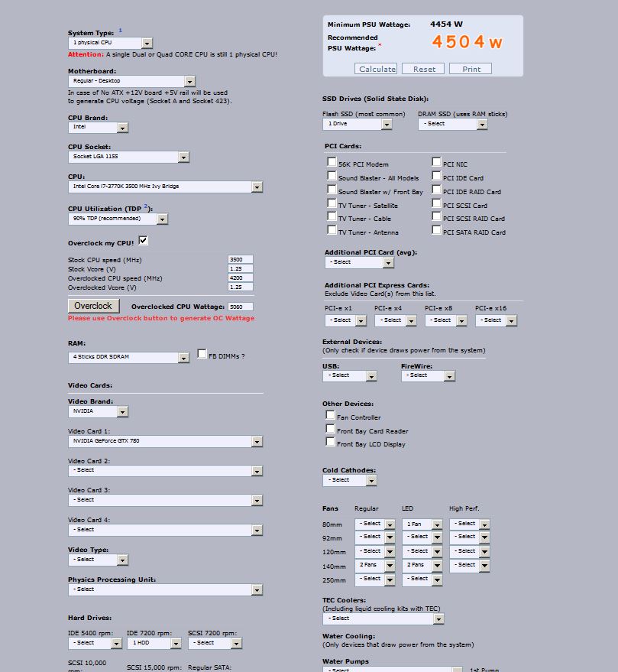Open the USB devices dropdown

pos(349,376)
